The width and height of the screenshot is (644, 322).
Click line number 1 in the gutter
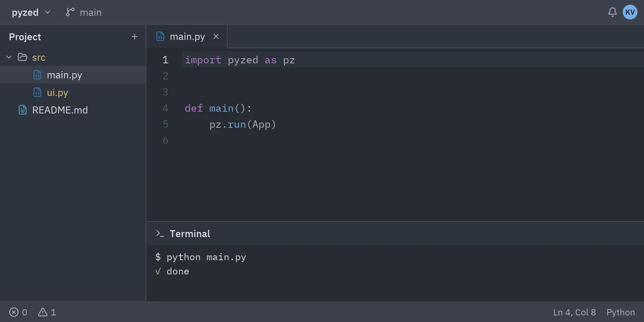point(165,60)
